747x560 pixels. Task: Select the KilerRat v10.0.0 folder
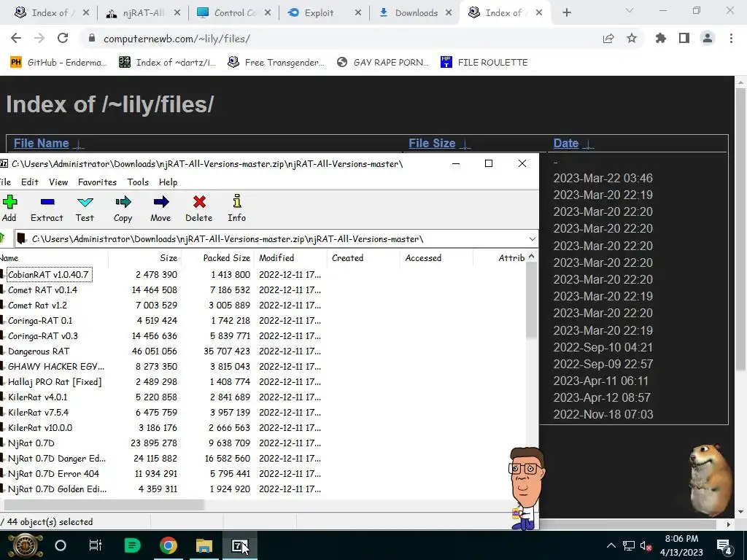tap(40, 427)
